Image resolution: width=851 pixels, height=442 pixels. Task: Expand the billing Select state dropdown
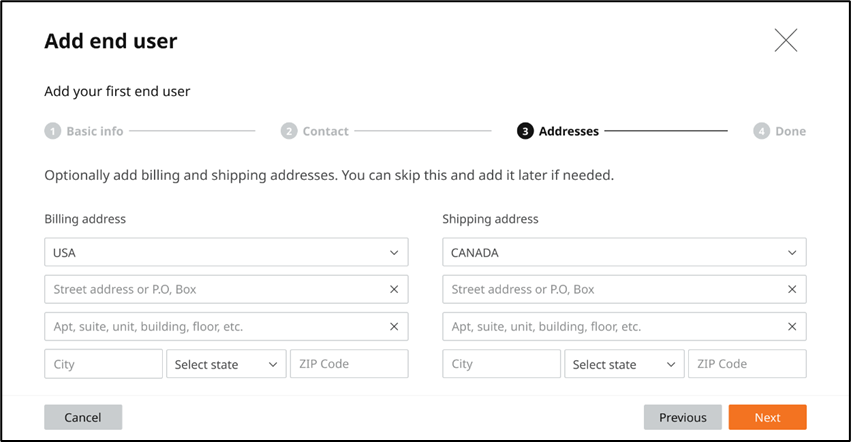[x=226, y=364]
